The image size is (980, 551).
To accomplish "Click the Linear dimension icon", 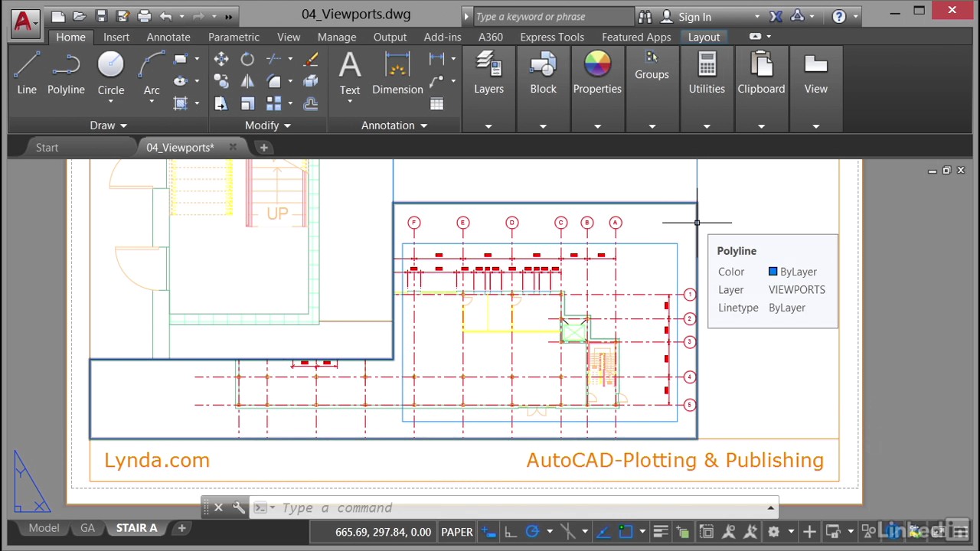I will 436,59.
